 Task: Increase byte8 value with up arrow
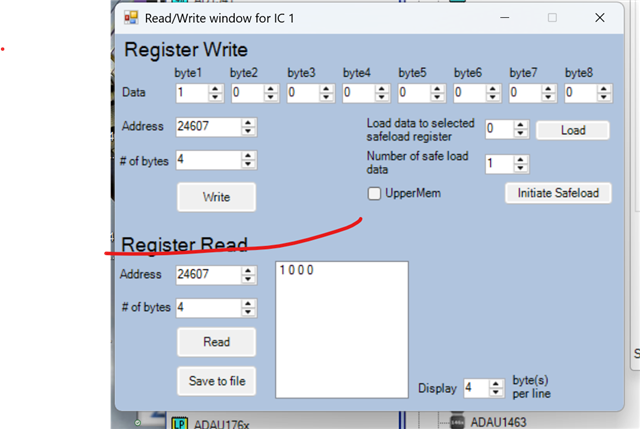click(604, 88)
